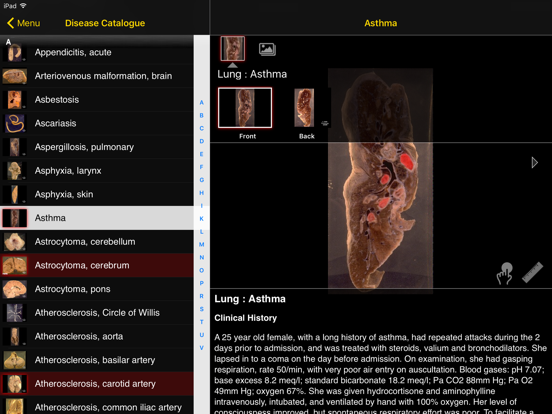The image size is (552, 414).
Task: Open Atherosclerosis, common iliac artery entry
Action: click(96, 405)
